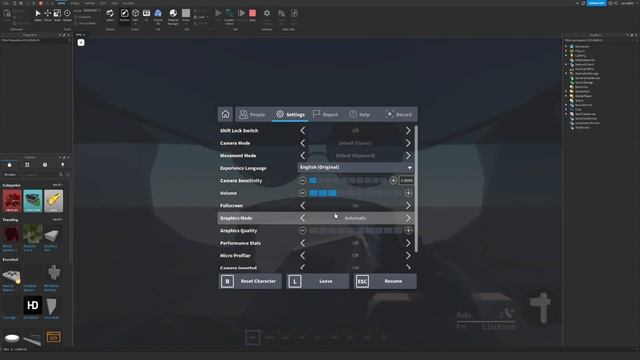Select the red Vehicles category thumbnail
The image size is (640, 360).
pos(12,201)
